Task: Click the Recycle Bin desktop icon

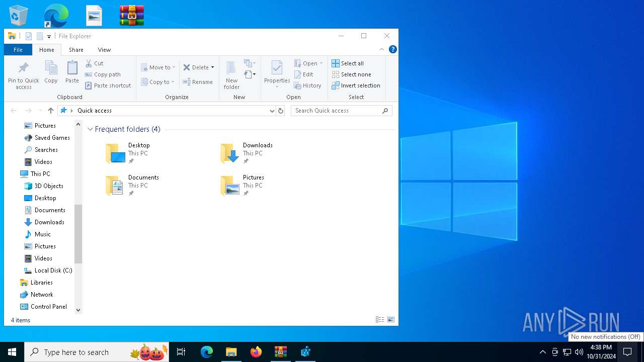Action: click(x=19, y=16)
